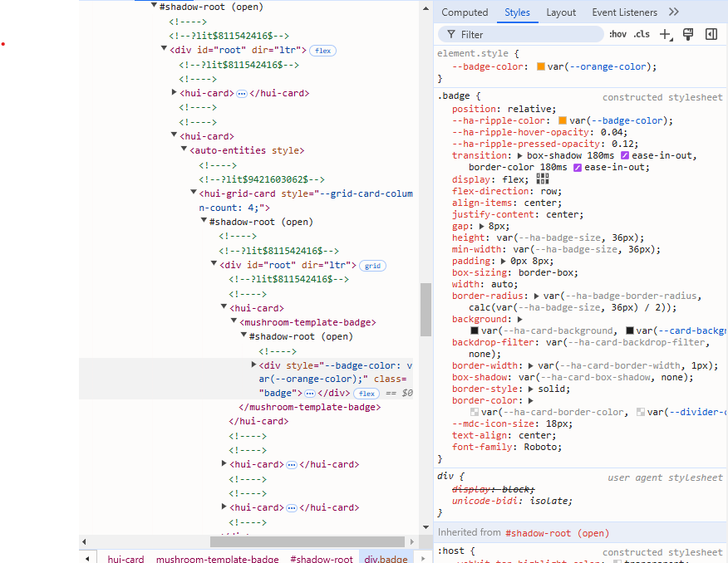Viewport: 728px width, 563px height.
Task: Toggle the grid badge on div#root
Action: click(x=372, y=266)
